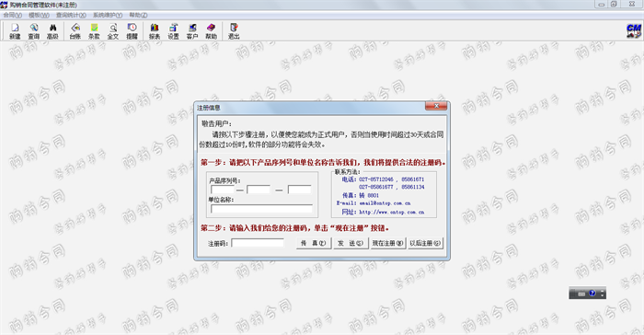The image size is (644, 335).
Task: Click the 条款 (Clauses) toolbar icon
Action: click(94, 30)
